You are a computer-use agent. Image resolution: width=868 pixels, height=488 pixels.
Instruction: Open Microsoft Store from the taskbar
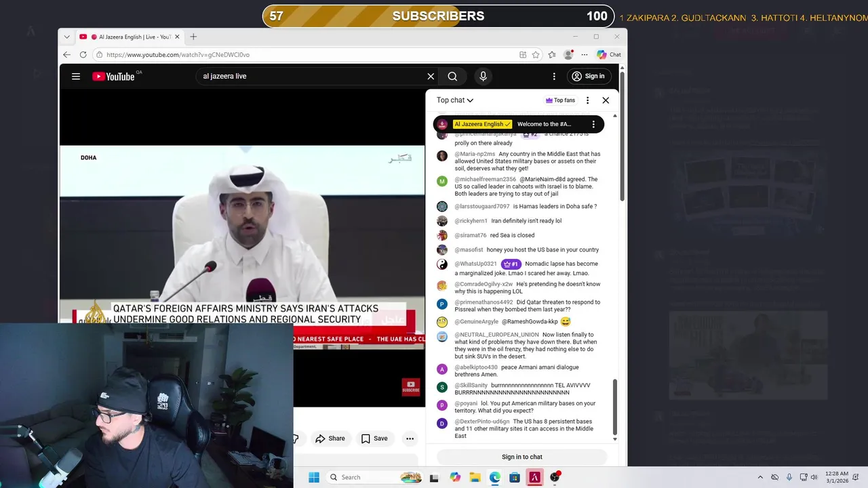click(515, 477)
